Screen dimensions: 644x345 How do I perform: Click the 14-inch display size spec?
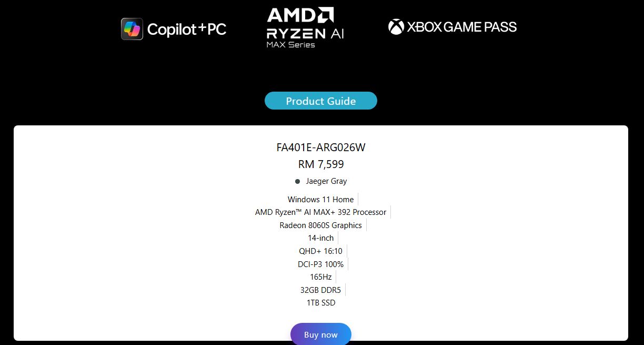321,238
